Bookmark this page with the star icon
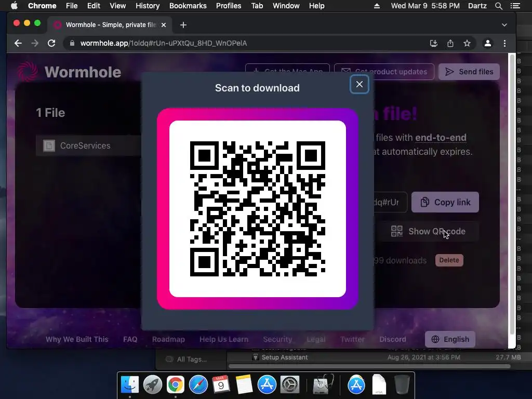 (467, 43)
